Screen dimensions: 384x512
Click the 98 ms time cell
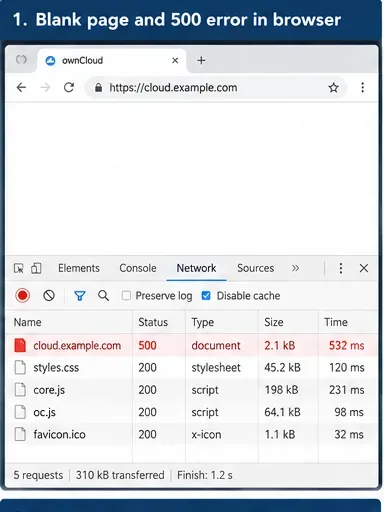(349, 412)
